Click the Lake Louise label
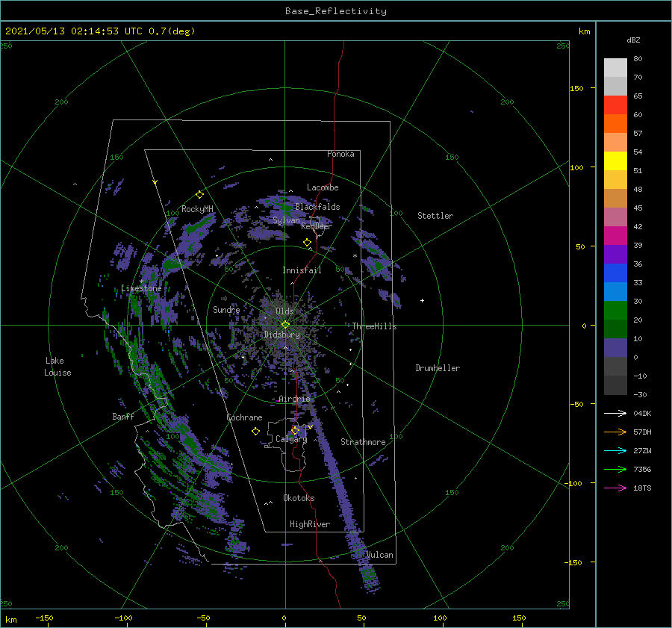Viewport: 672px width, 628px height. [57, 367]
